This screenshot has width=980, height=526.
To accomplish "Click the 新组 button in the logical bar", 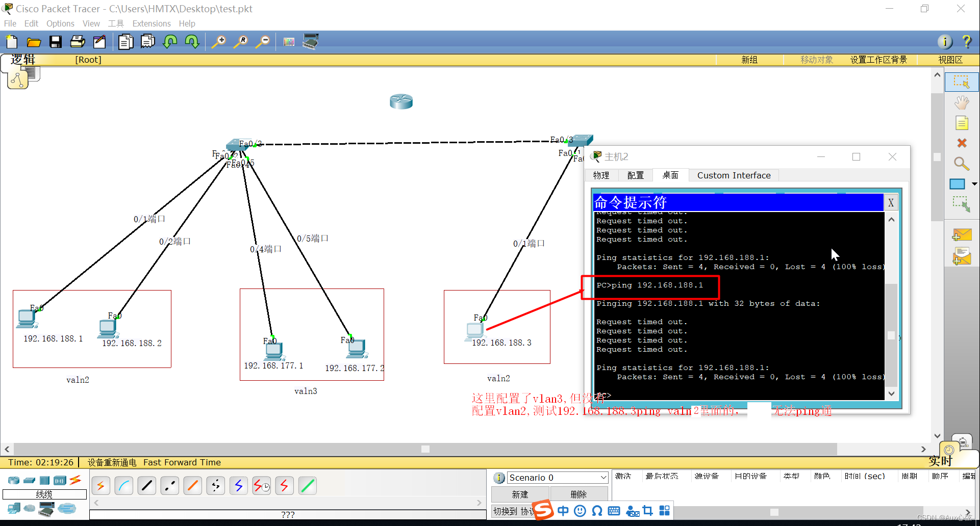I will click(x=749, y=60).
